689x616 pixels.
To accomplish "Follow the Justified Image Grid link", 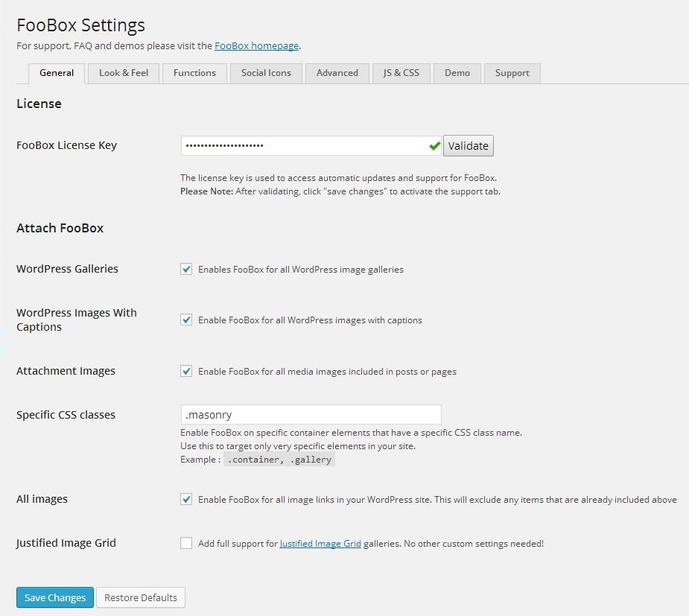I will tap(320, 544).
